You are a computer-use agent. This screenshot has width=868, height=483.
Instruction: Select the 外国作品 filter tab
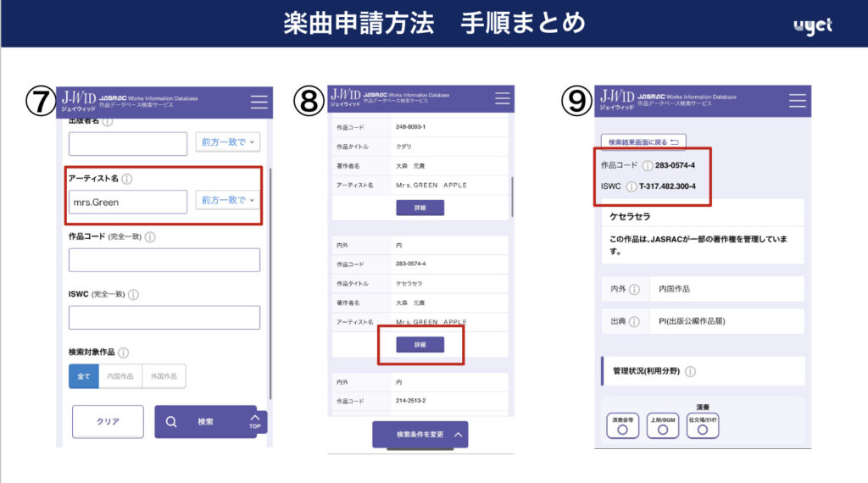point(164,376)
